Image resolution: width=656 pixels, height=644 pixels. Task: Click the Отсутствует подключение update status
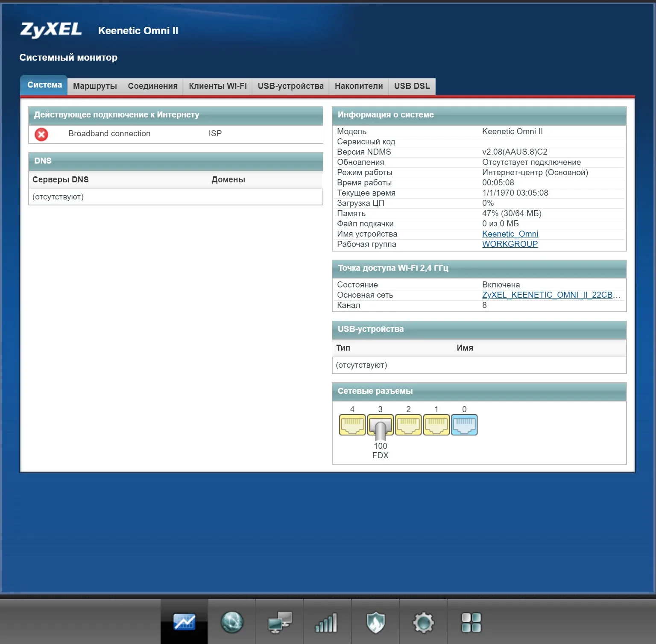[532, 162]
